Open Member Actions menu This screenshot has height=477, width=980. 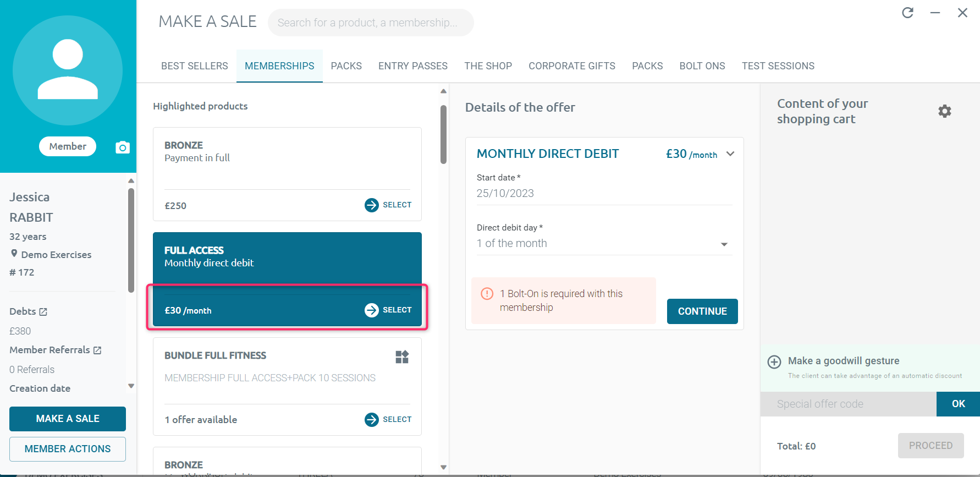pyautogui.click(x=68, y=449)
